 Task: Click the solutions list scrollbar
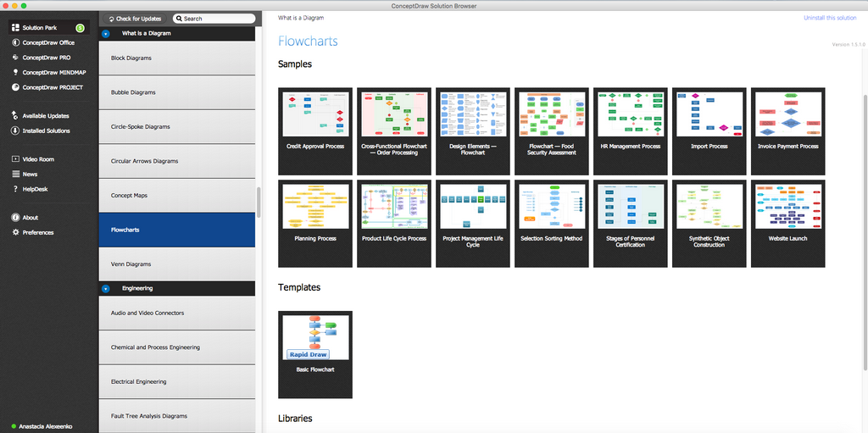pyautogui.click(x=259, y=203)
